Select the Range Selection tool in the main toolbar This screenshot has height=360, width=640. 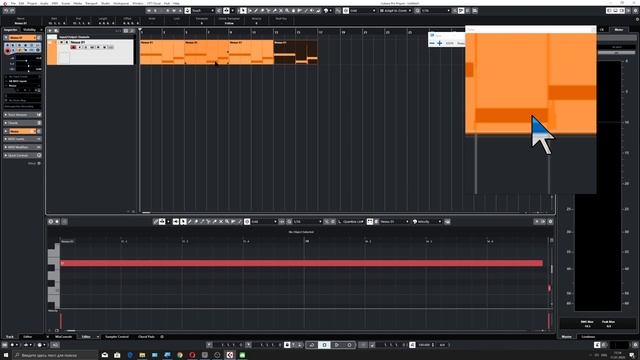(x=250, y=11)
